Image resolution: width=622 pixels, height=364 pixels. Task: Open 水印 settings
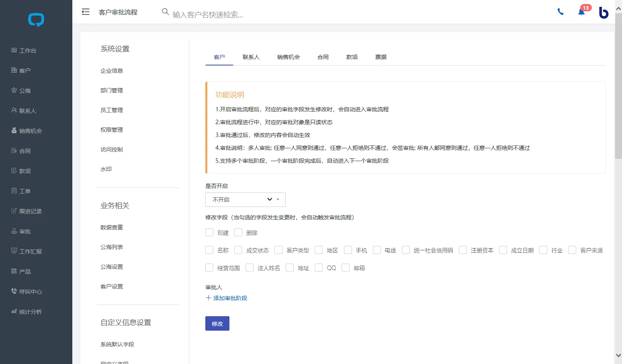[106, 169]
